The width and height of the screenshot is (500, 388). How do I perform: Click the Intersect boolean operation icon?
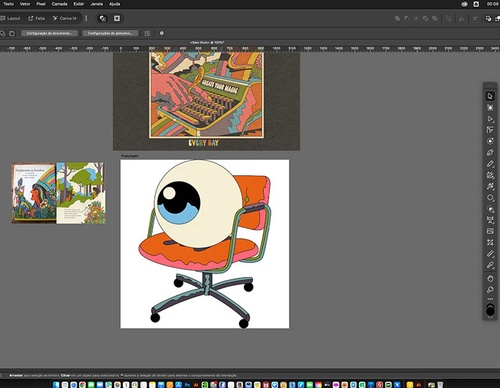pos(416,19)
